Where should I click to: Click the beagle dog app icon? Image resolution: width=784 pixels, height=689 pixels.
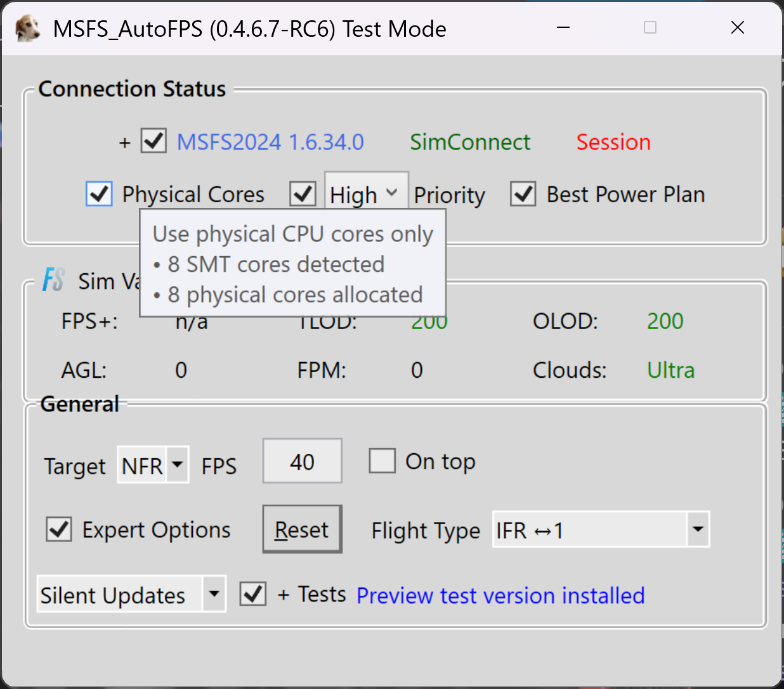(27, 29)
